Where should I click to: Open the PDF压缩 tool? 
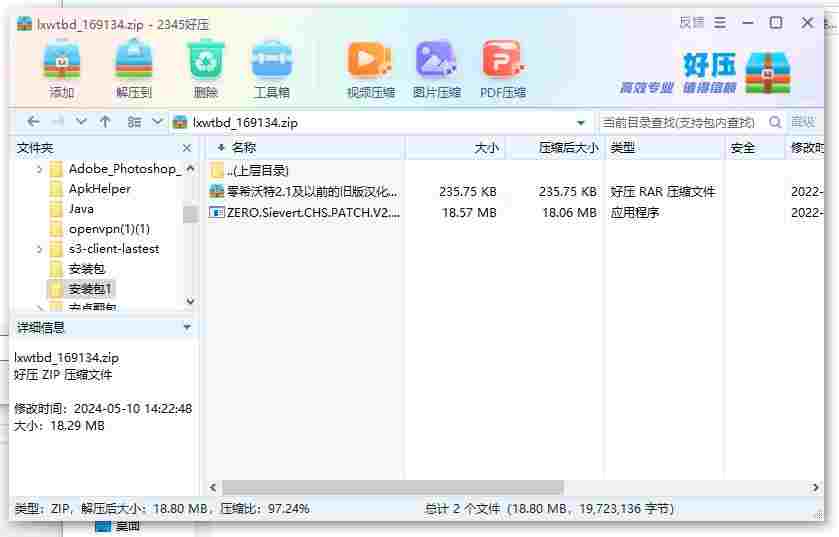(502, 70)
